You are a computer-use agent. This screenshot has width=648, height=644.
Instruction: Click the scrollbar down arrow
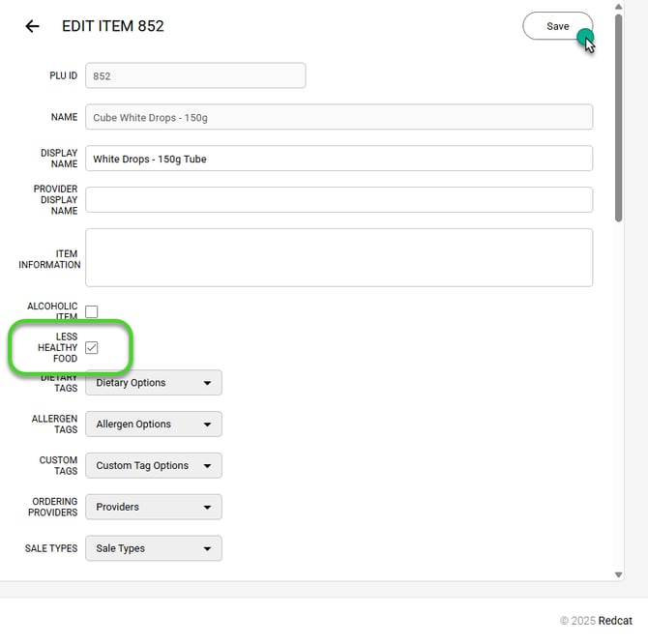click(x=619, y=574)
